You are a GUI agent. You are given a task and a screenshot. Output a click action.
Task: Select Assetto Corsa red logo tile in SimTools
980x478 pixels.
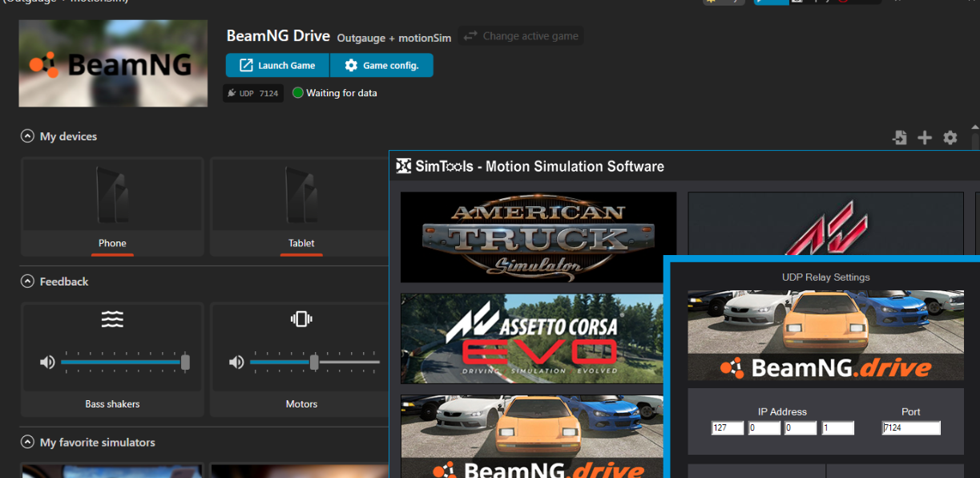click(x=825, y=224)
